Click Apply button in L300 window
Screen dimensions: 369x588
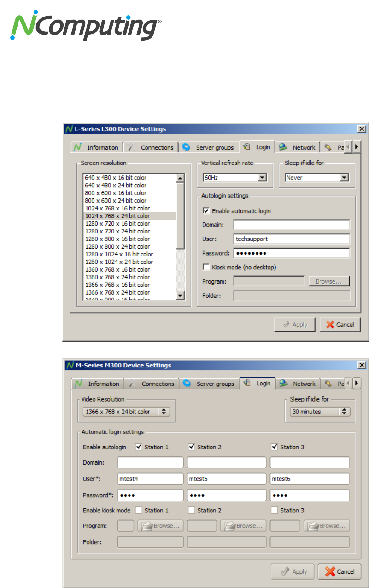click(x=295, y=325)
